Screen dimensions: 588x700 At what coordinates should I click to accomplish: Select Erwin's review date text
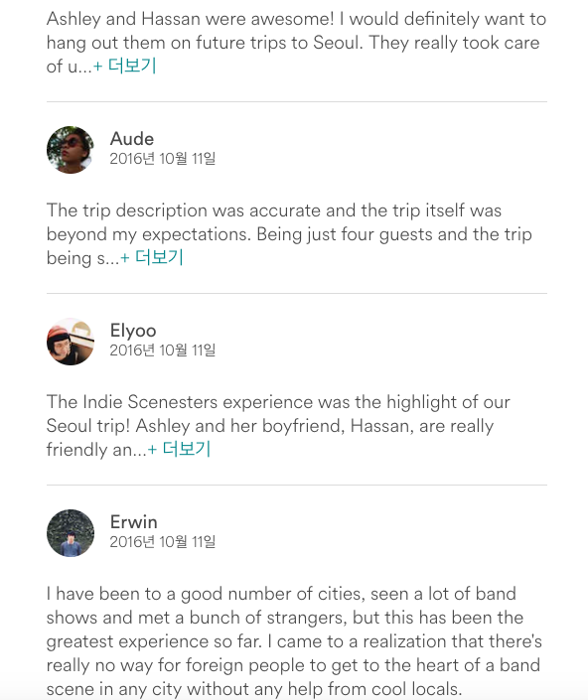pos(163,542)
